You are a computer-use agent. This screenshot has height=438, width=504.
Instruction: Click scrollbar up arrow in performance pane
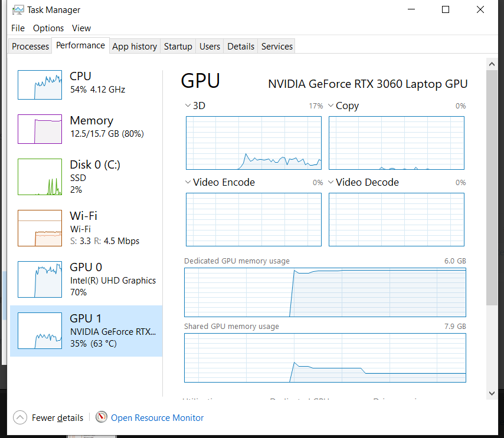(492, 64)
